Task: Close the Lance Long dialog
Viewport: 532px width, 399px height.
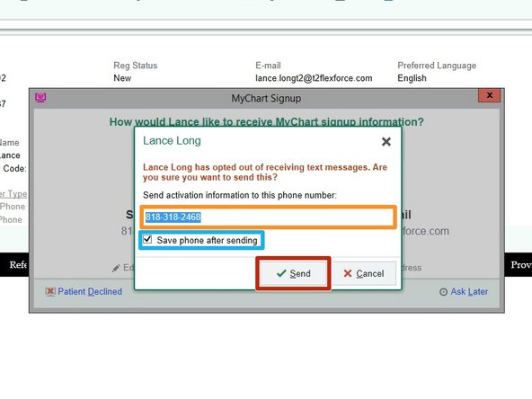Action: pos(386,141)
